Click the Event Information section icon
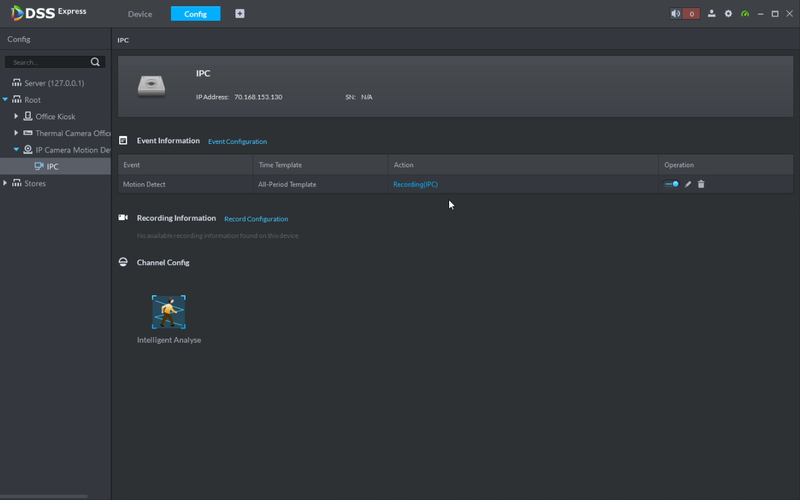This screenshot has height=500, width=800. tap(123, 140)
